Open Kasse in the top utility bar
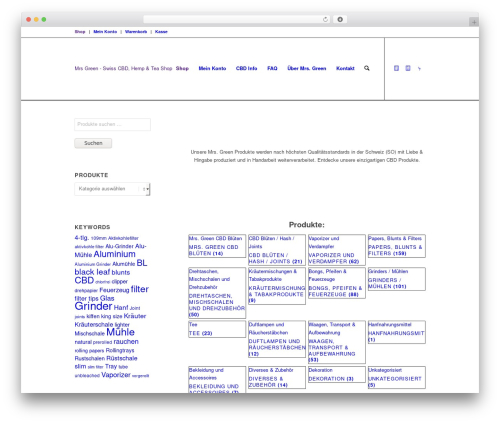The width and height of the screenshot is (500, 423). [x=161, y=32]
